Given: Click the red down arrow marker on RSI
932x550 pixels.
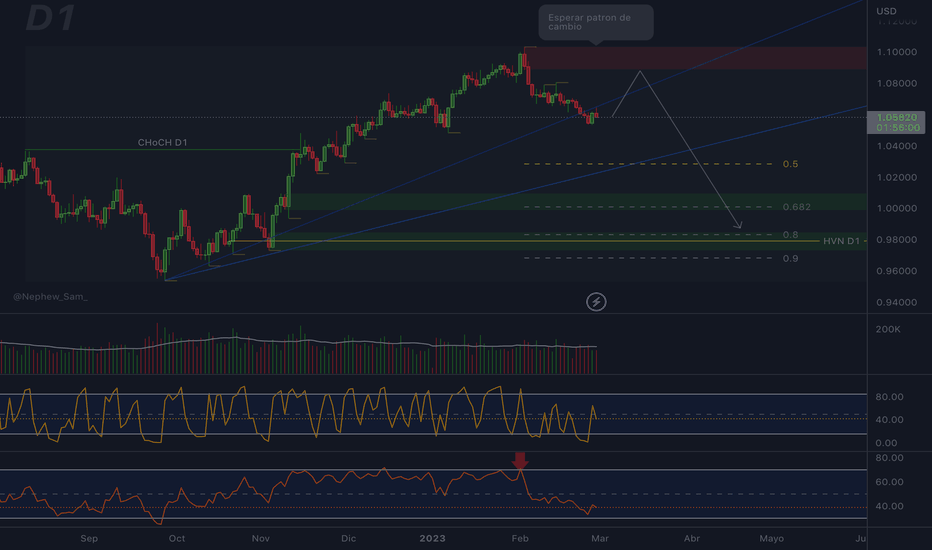Looking at the screenshot, I should coord(520,460).
